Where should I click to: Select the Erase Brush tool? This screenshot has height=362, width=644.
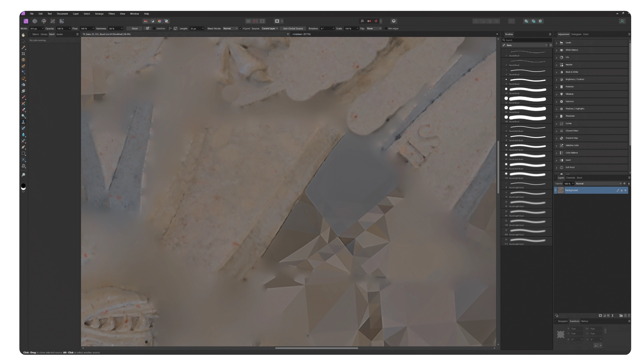(x=23, y=110)
